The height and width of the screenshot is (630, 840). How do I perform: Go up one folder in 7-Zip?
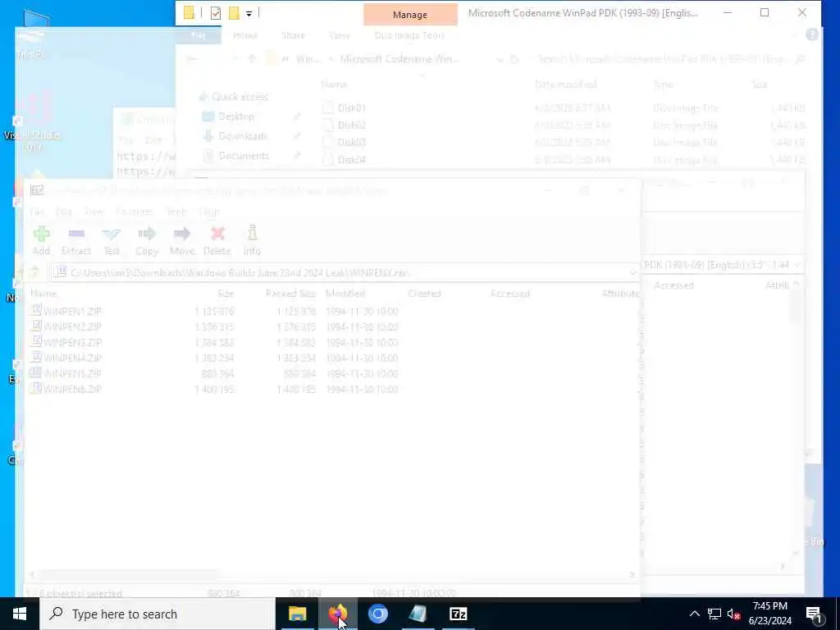[x=34, y=272]
